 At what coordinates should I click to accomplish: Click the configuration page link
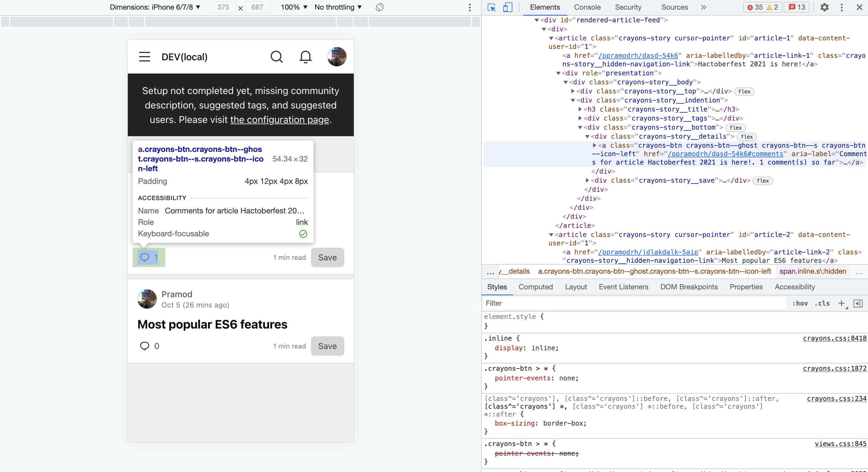pos(279,120)
